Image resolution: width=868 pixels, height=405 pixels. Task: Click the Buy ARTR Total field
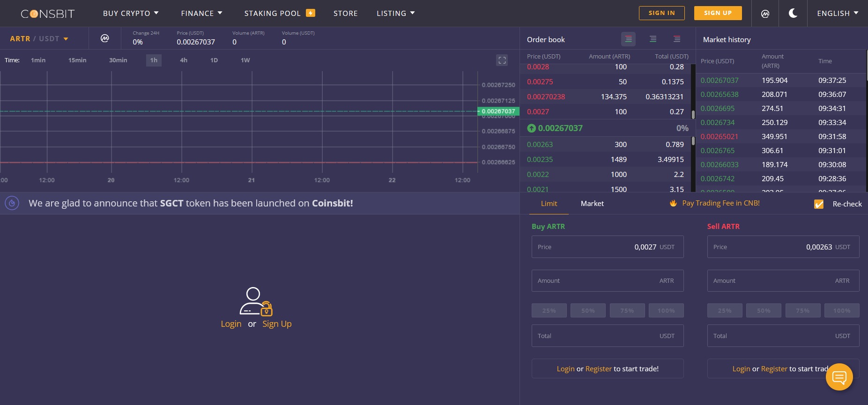(x=608, y=336)
